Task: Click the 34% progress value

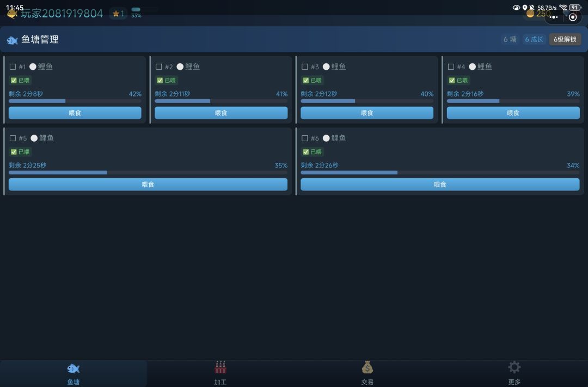Action: [573, 165]
